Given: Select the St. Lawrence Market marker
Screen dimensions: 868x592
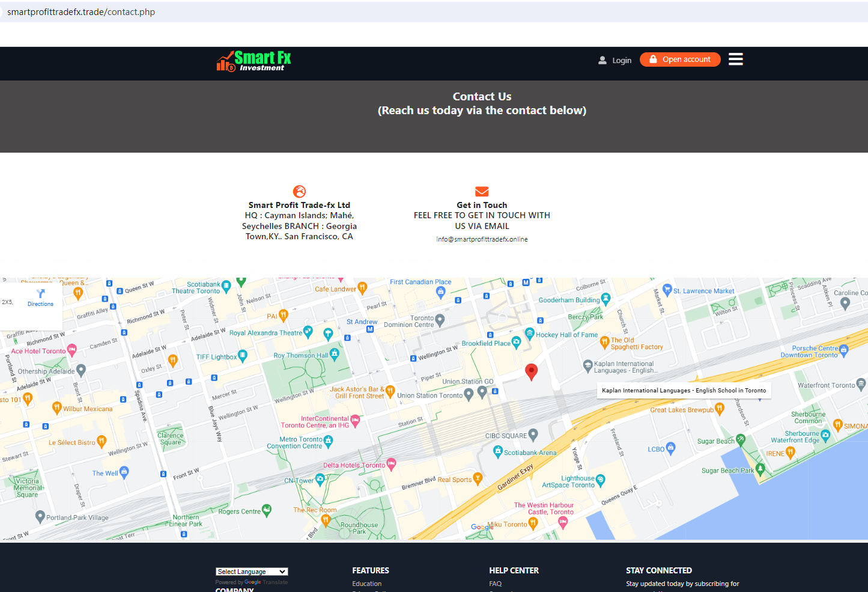Looking at the screenshot, I should point(667,290).
